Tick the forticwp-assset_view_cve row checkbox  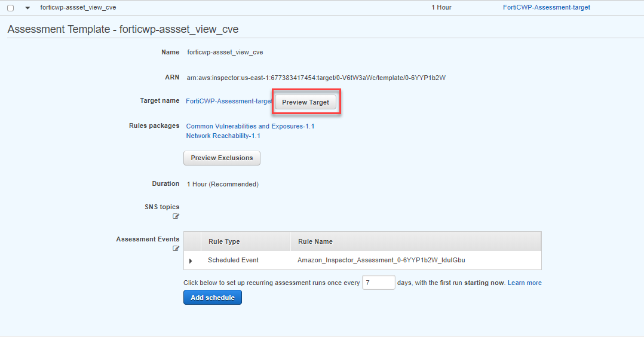coord(11,8)
